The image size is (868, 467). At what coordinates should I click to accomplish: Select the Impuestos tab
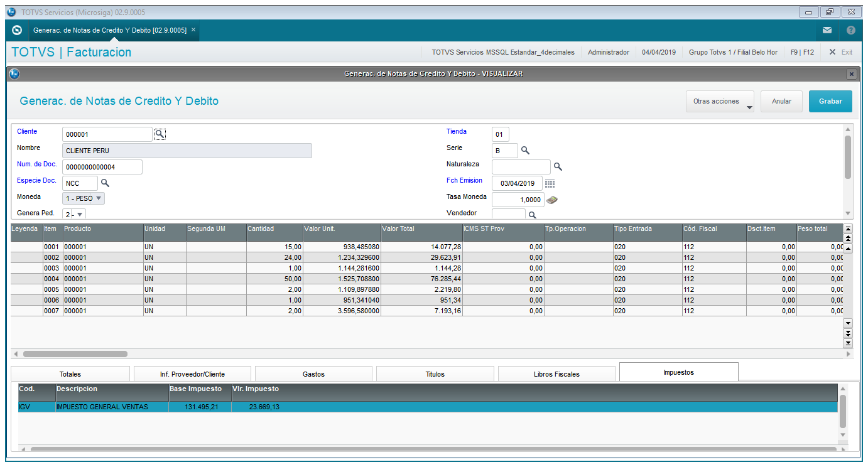tap(679, 372)
